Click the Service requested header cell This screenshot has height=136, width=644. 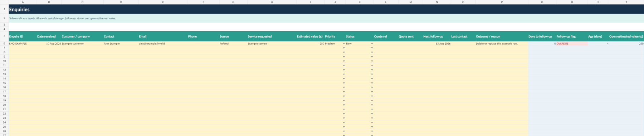[x=272, y=36]
